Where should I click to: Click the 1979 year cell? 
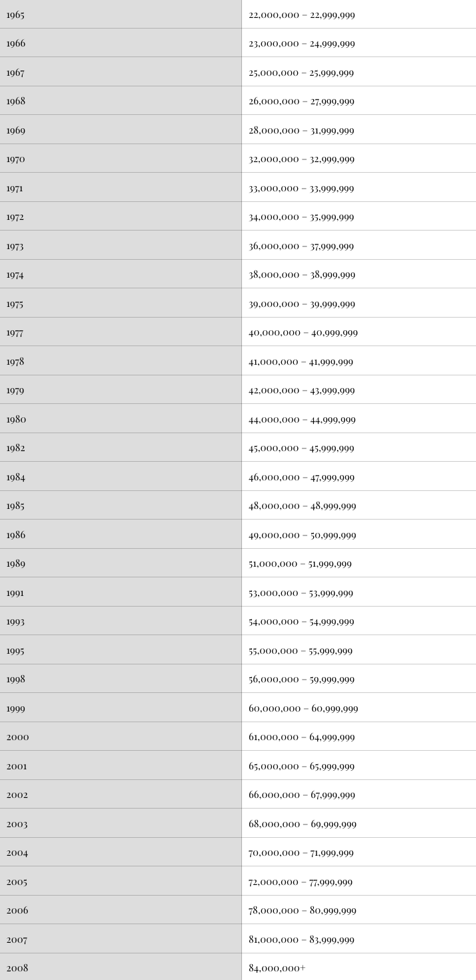point(120,389)
